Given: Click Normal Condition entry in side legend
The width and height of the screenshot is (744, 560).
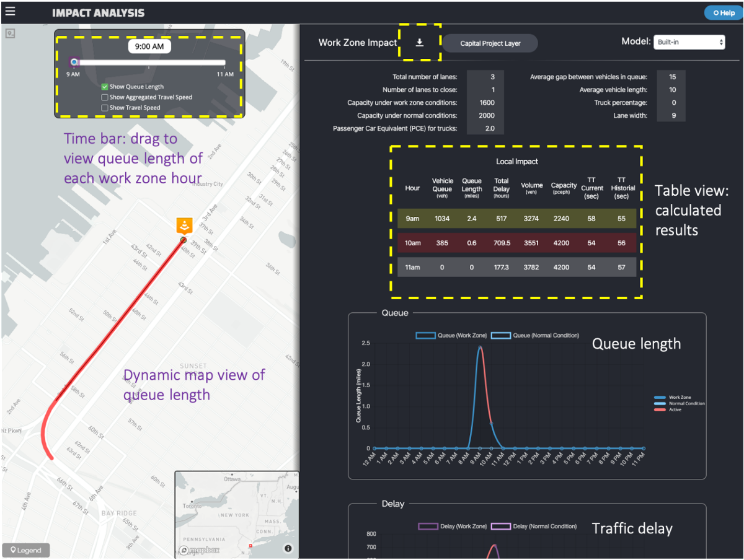Looking at the screenshot, I should [x=679, y=403].
